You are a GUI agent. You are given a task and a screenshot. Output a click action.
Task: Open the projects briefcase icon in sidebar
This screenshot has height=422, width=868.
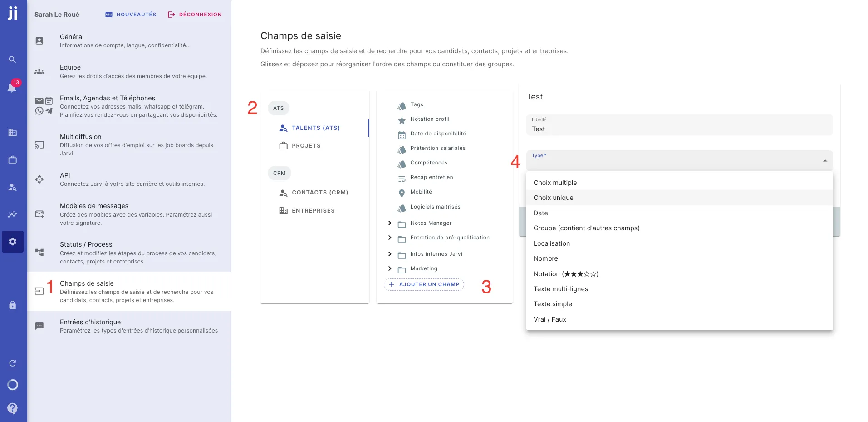point(12,160)
